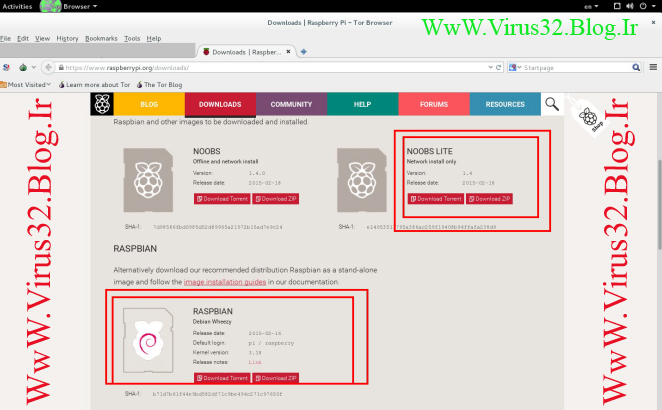Open a new tab with plus icon
Image resolution: width=662 pixels, height=410 pixels.
click(x=303, y=52)
